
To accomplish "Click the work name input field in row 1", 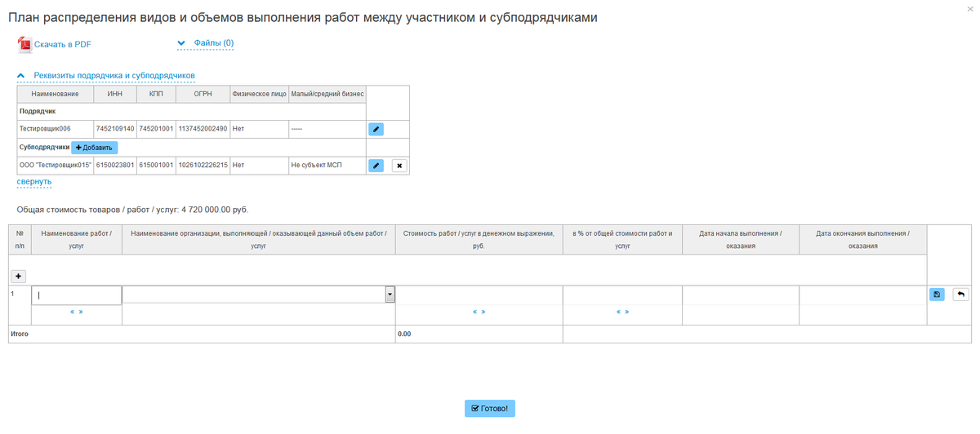I will coord(76,295).
